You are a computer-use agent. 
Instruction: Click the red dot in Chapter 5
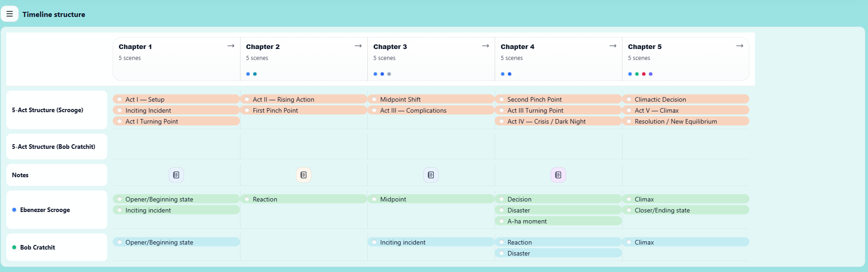644,74
